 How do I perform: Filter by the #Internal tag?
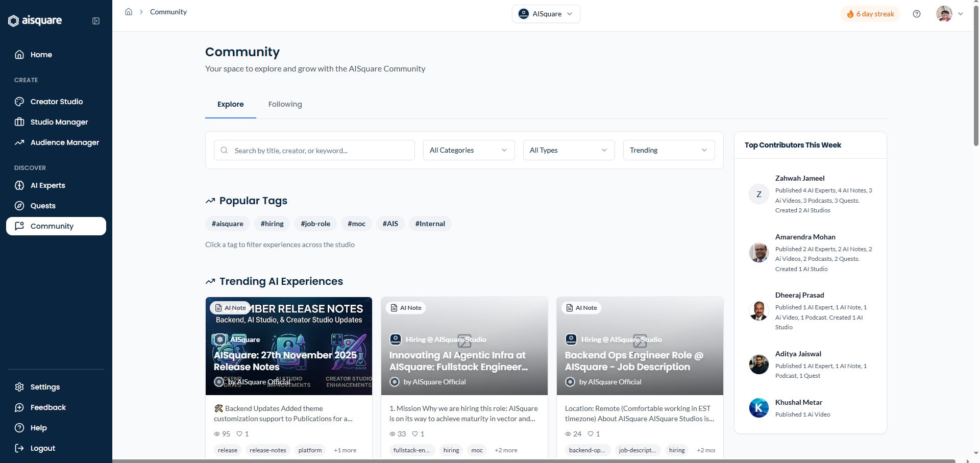pyautogui.click(x=430, y=224)
